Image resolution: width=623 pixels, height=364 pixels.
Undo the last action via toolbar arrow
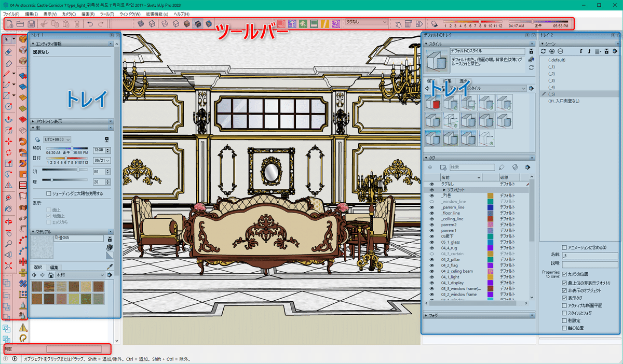90,24
